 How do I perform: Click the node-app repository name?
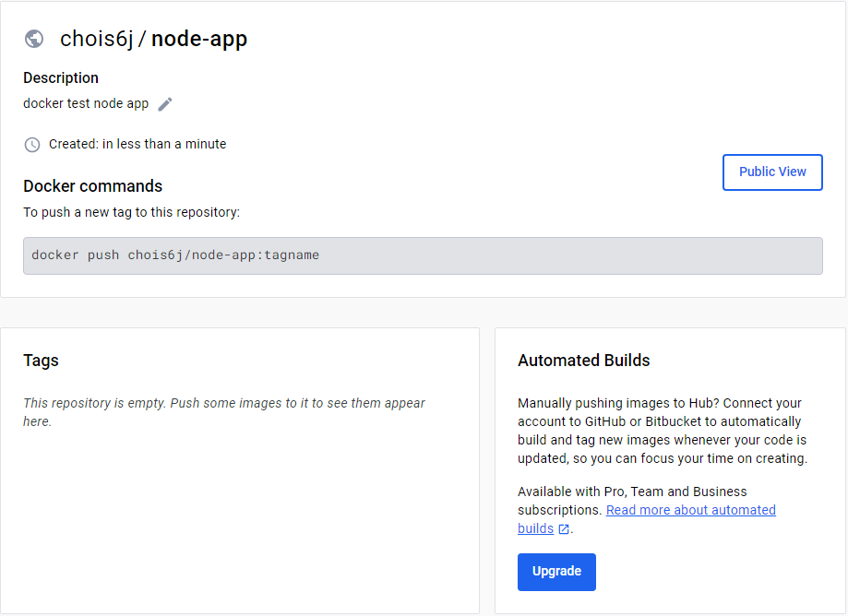click(x=199, y=39)
